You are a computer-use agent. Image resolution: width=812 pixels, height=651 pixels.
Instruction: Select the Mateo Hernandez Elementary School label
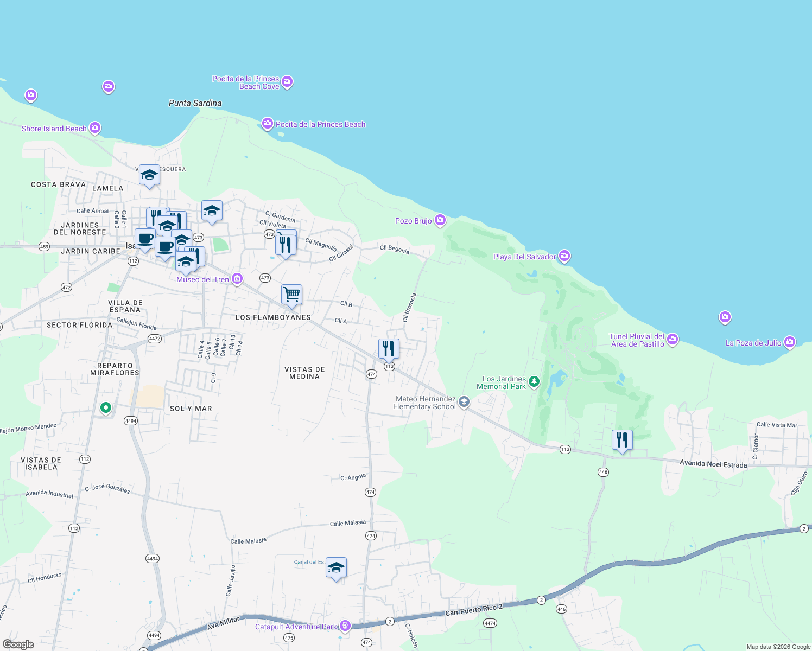(x=424, y=402)
